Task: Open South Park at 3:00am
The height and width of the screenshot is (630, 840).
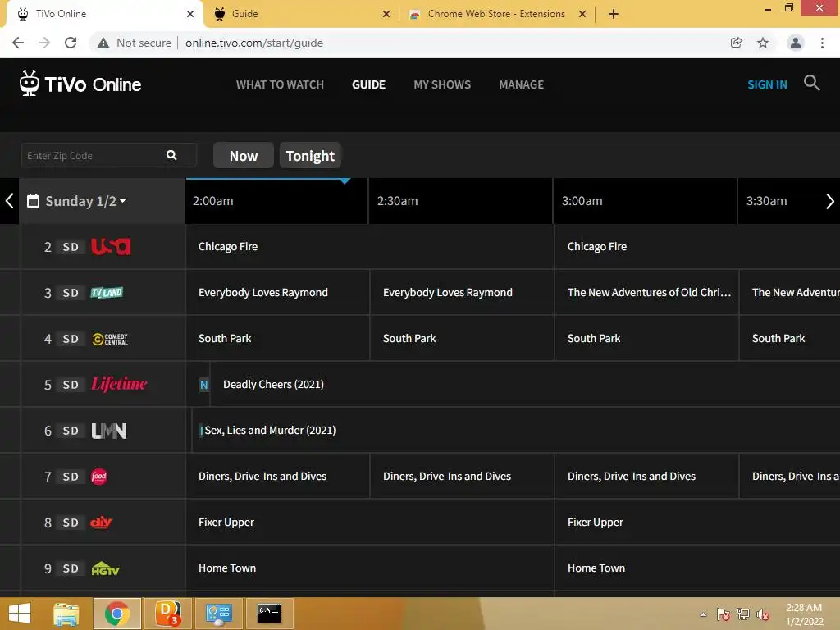Action: pos(646,339)
